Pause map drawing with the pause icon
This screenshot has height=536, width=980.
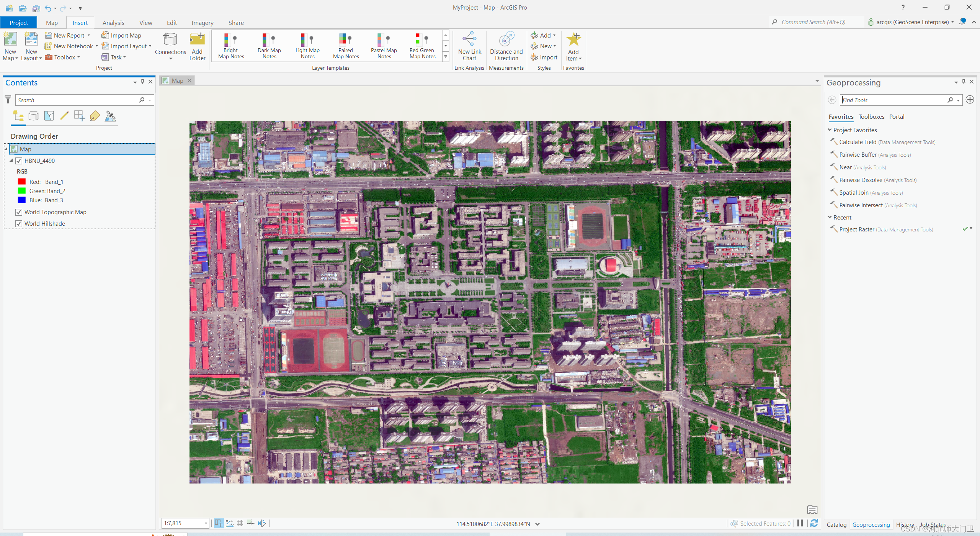800,523
